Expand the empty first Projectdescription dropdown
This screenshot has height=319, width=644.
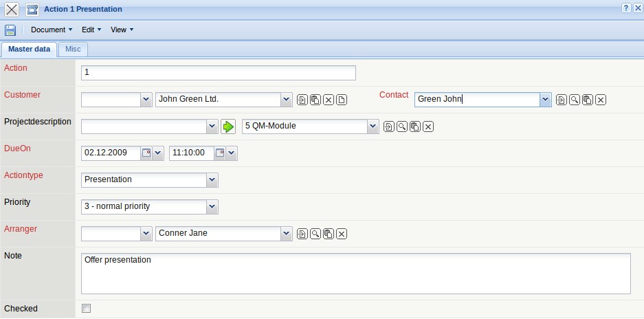(x=212, y=126)
